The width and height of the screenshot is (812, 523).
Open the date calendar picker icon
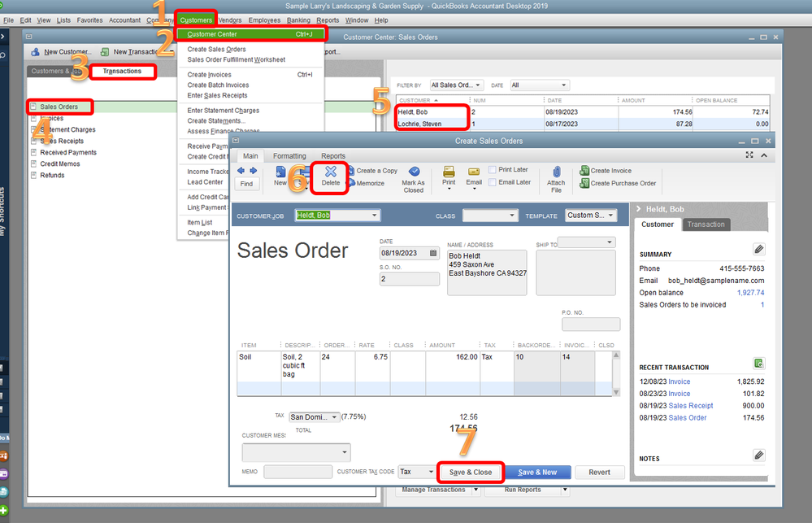pyautogui.click(x=433, y=253)
